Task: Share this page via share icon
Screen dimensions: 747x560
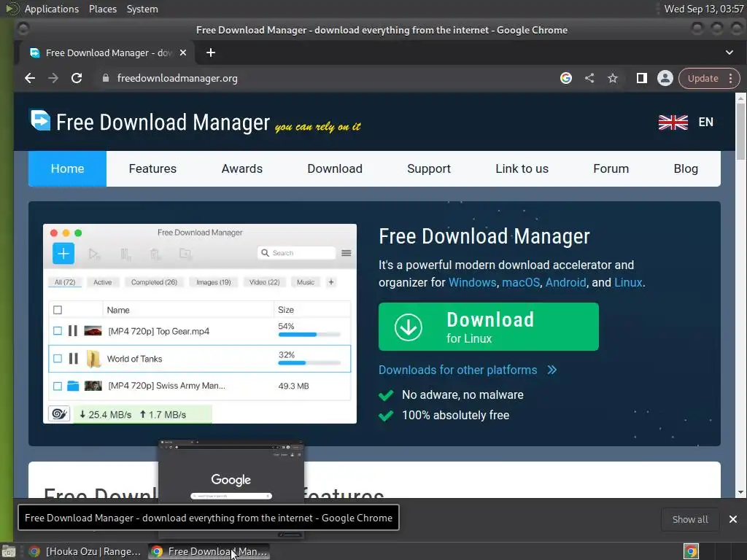Action: point(589,78)
